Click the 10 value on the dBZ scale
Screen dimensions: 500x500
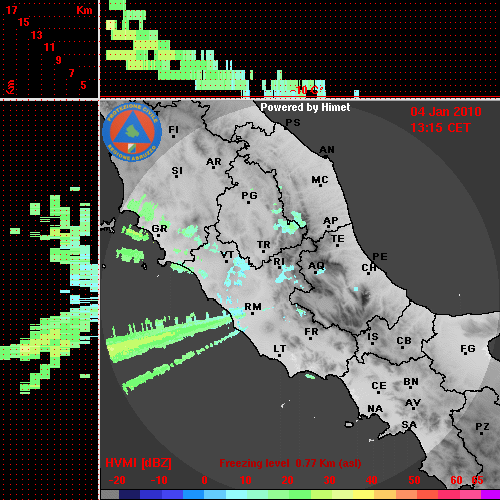(246, 480)
